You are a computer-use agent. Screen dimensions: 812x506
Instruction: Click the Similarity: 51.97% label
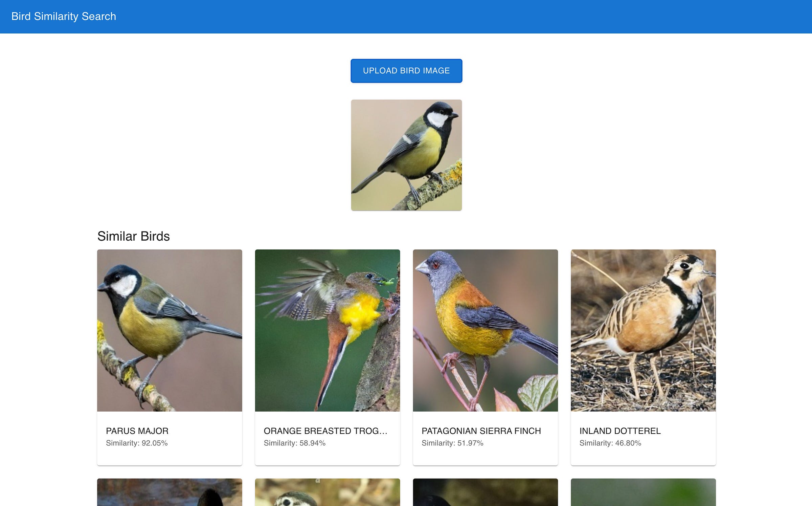point(452,443)
